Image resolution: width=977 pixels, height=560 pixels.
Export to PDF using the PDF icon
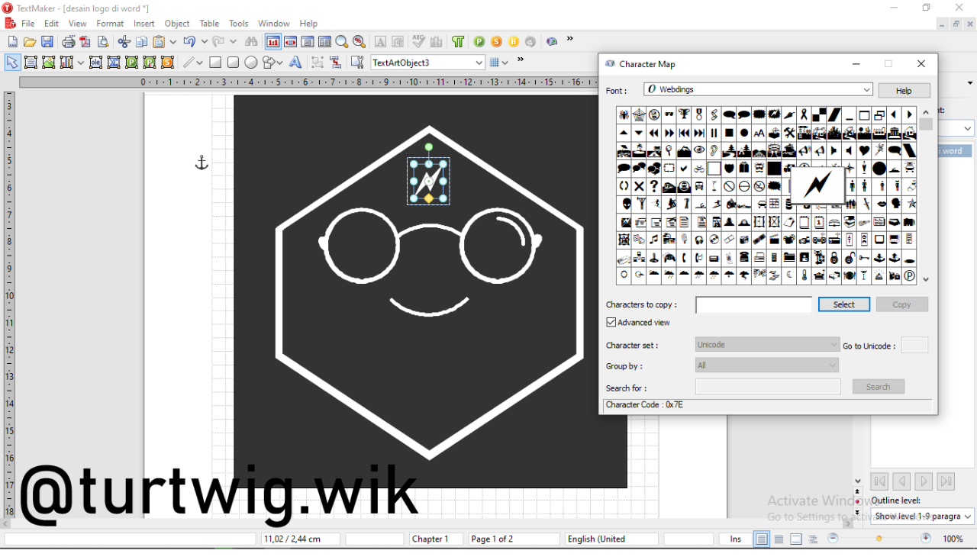(85, 42)
